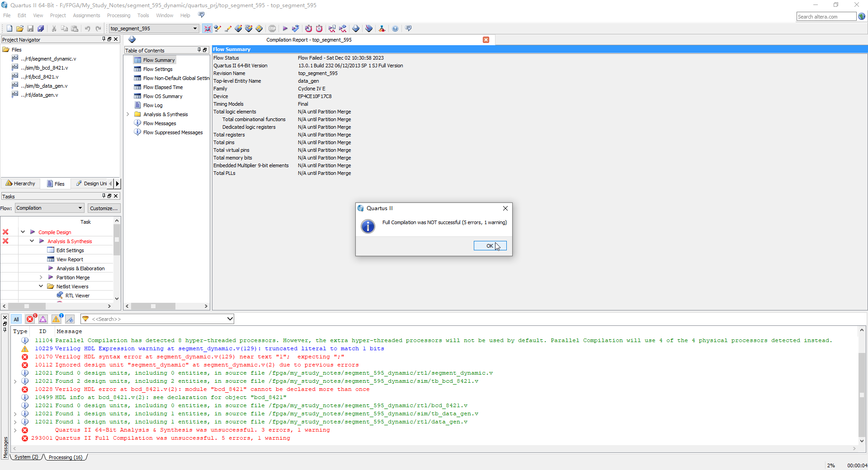Expand the tb_bcd_8421.v design units message
This screenshot has height=470, width=868.
pyautogui.click(x=15, y=381)
